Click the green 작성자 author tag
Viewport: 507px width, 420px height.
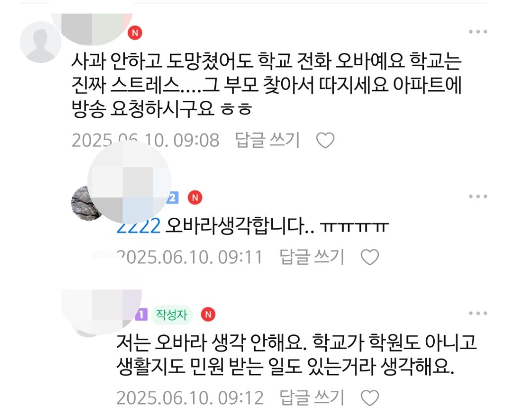click(x=172, y=315)
